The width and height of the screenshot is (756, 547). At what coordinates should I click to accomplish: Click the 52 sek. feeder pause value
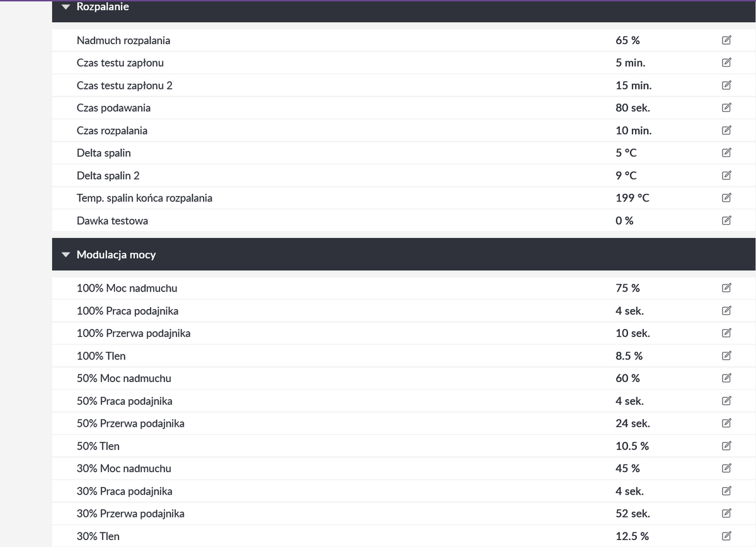[x=633, y=514]
